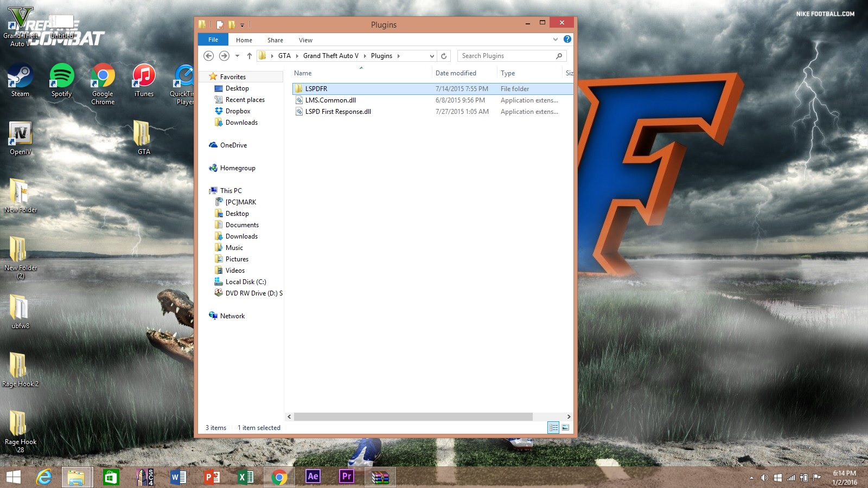Expand the ribbon with the chevron
Viewport: 868px width, 488px height.
pyautogui.click(x=555, y=40)
